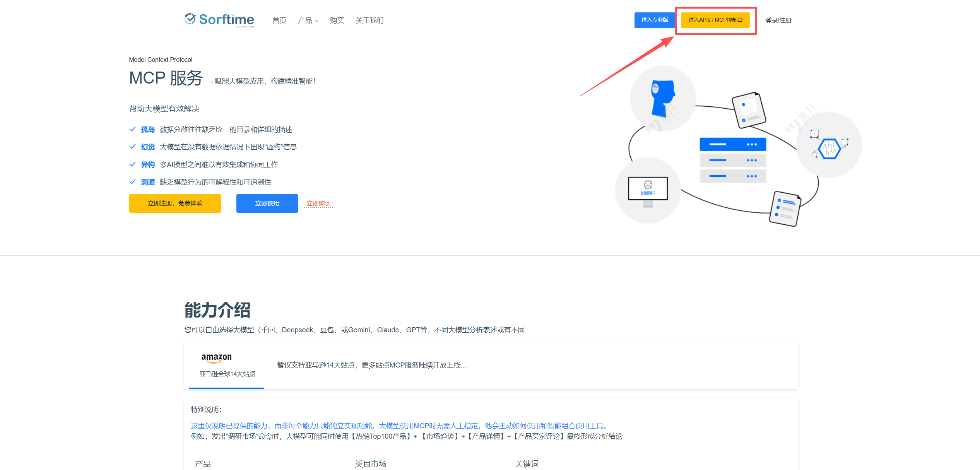
Task: Click the Sorftime logo
Action: pos(219,20)
